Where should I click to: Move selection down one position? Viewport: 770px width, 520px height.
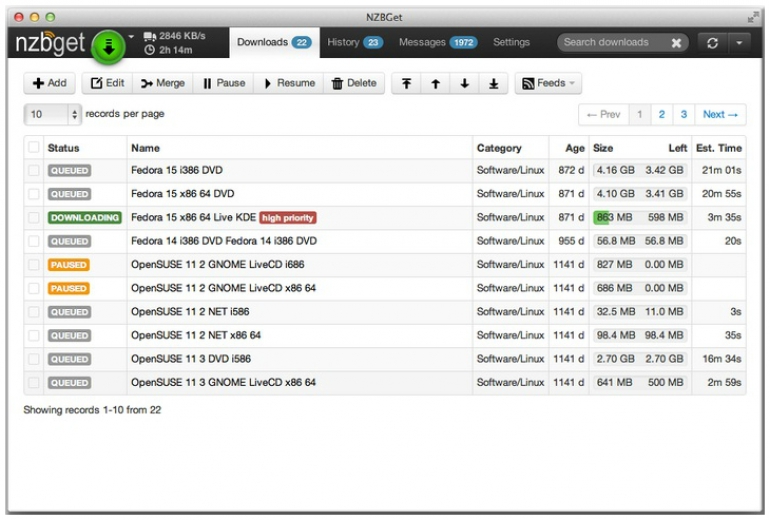point(465,83)
